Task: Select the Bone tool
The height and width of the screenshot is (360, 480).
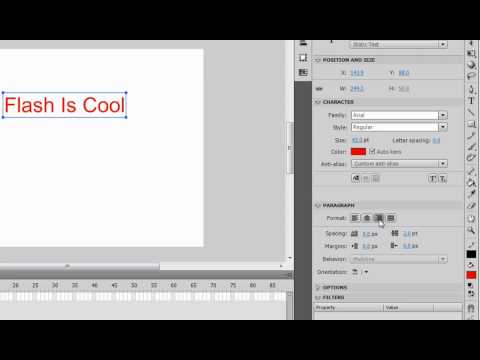Action: (x=471, y=172)
